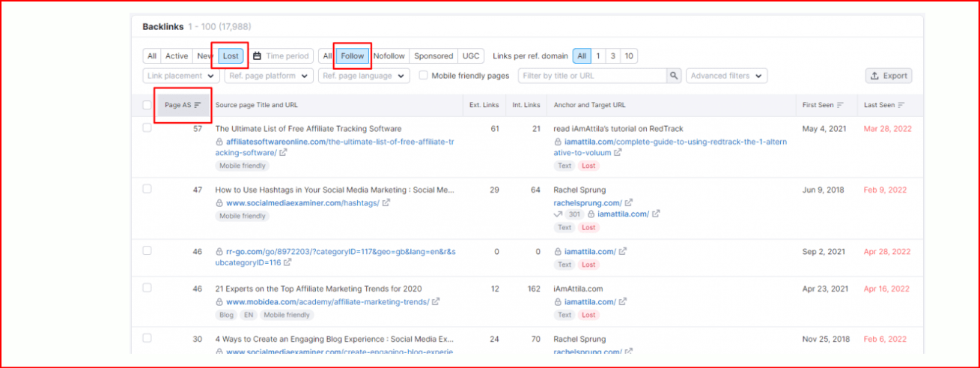Click the Export button
980x368 pixels.
pyautogui.click(x=889, y=76)
